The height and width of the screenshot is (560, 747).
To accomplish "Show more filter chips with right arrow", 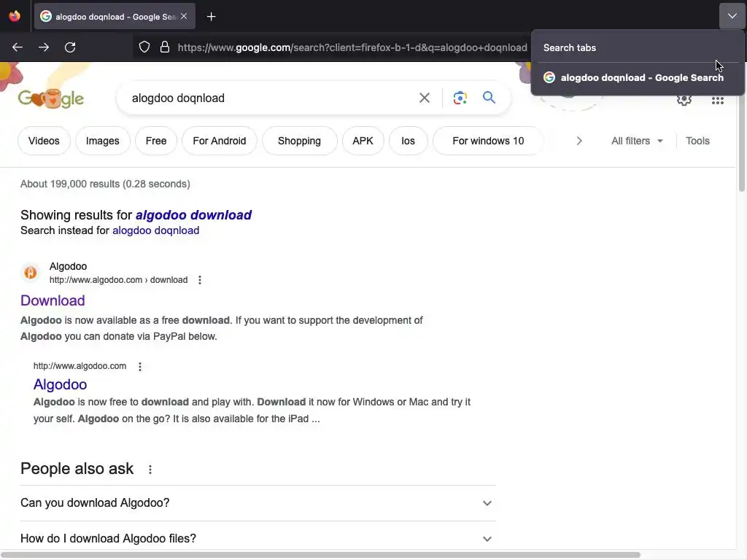I will (x=579, y=141).
